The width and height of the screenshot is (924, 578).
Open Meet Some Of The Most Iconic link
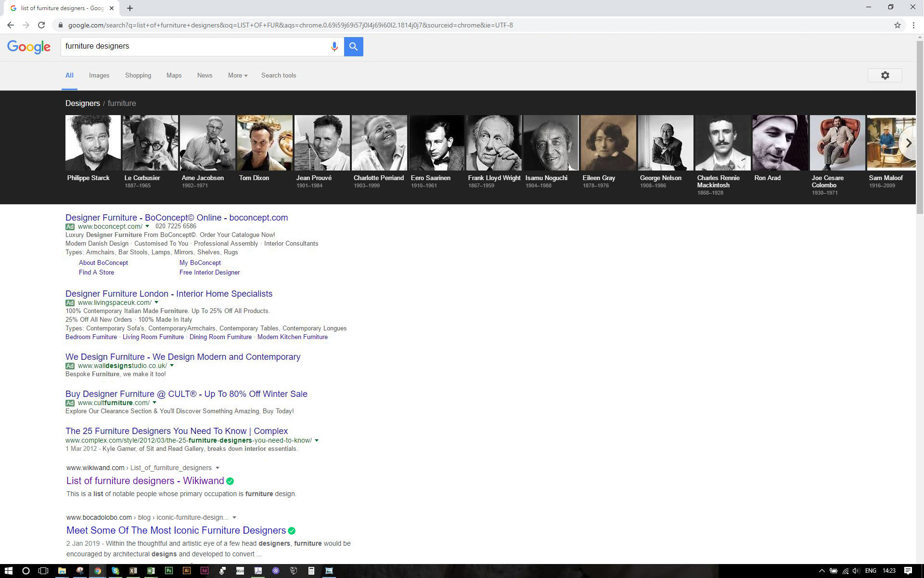[176, 531]
